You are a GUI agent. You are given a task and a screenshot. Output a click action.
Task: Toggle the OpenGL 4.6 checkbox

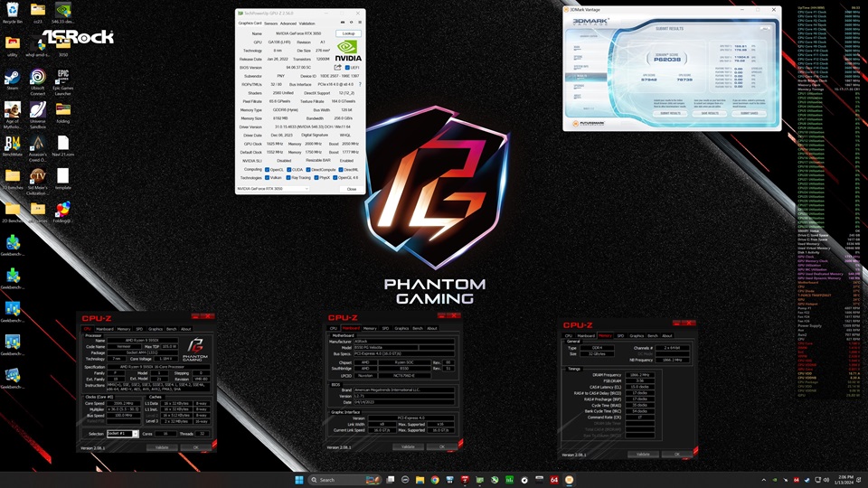(x=335, y=178)
